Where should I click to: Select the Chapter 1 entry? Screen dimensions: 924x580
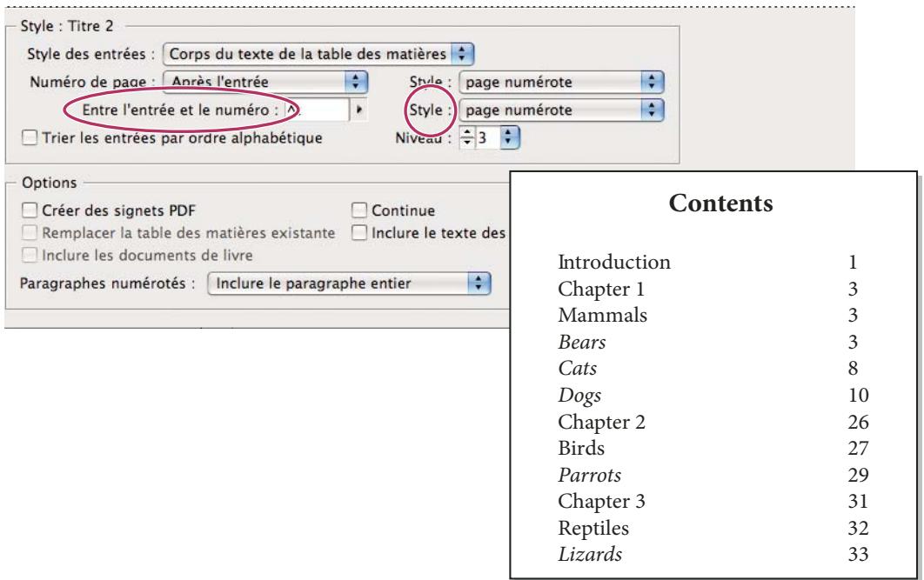click(x=601, y=289)
